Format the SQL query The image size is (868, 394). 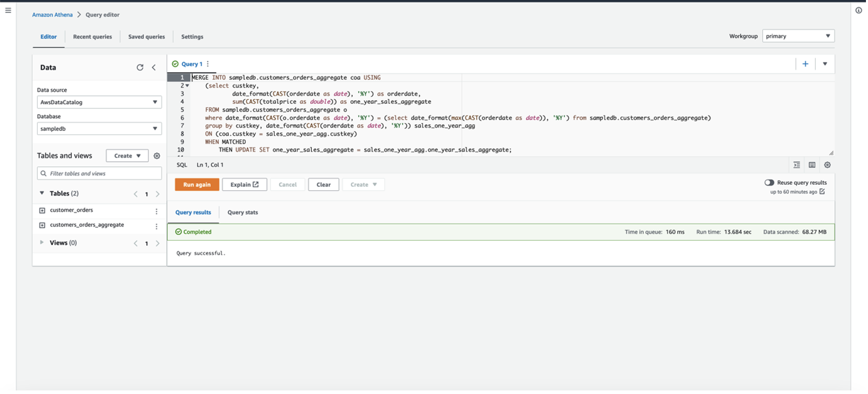[797, 165]
